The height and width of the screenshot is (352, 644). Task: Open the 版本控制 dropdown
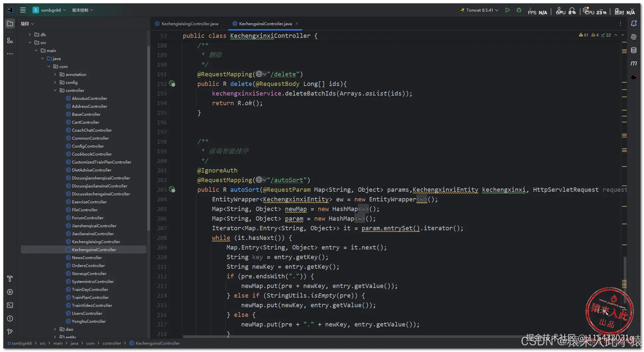[x=83, y=10]
